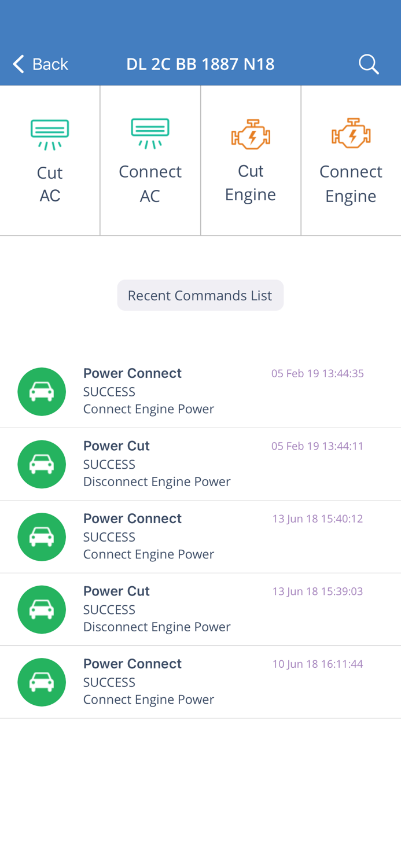Tap car icon of 15:39:03 Power Cut entry
401x868 pixels.
[42, 609]
